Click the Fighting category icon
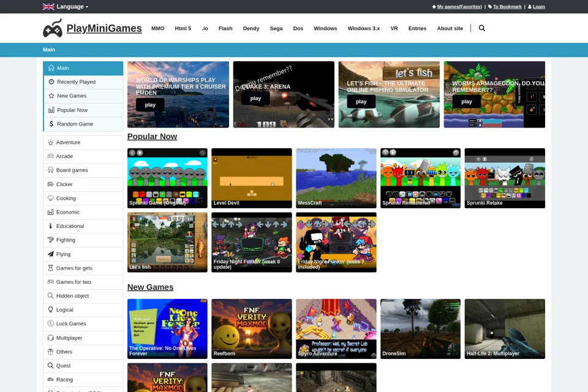Image resolution: width=588 pixels, height=392 pixels. pos(51,239)
